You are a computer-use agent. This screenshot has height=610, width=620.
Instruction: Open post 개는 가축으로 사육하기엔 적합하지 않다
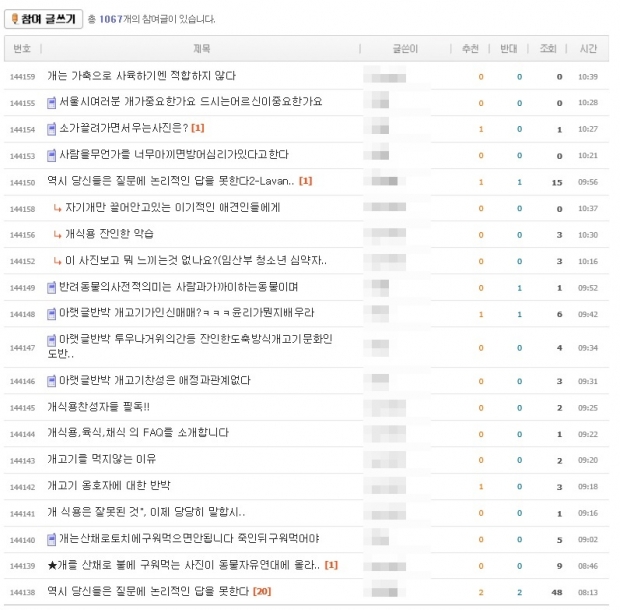tap(142, 76)
